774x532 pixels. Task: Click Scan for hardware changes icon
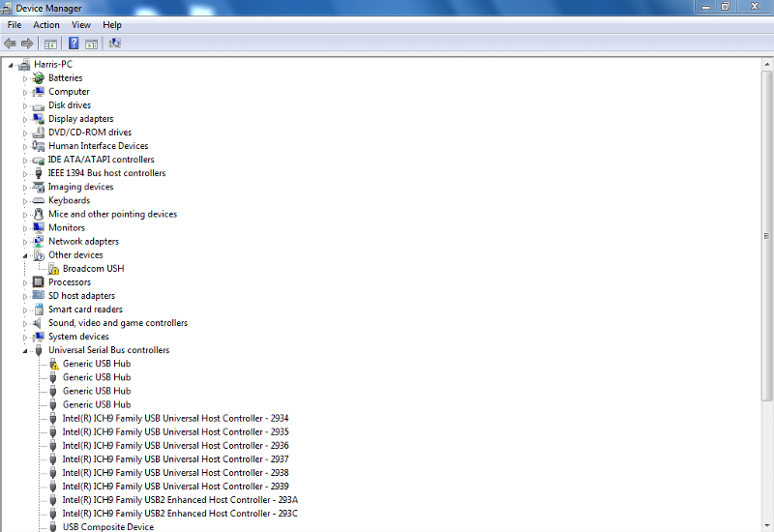pos(115,44)
